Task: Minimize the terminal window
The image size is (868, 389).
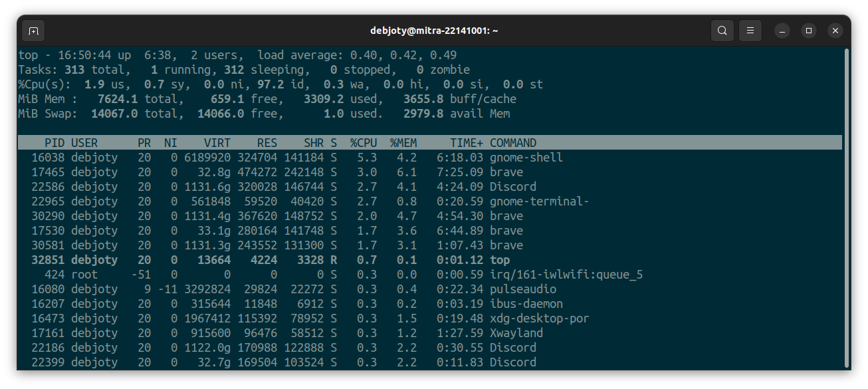Action: 782,31
